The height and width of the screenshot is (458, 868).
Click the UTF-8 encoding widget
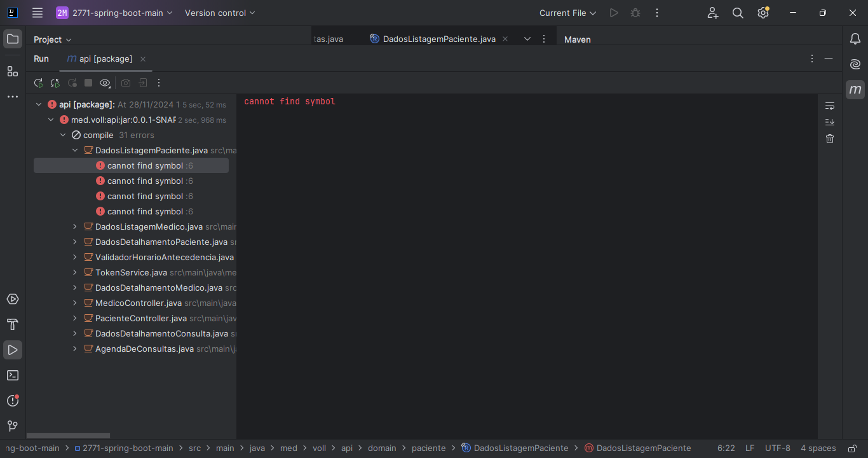(x=778, y=448)
